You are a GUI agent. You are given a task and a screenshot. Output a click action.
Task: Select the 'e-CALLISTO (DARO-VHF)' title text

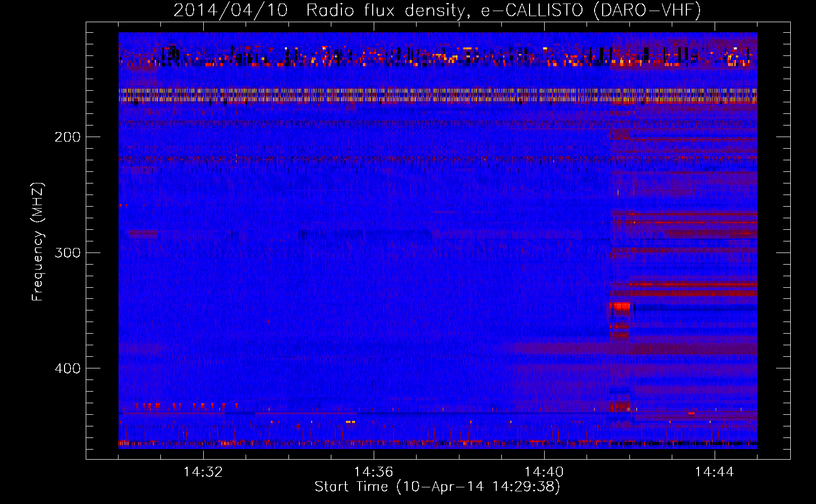click(x=591, y=10)
